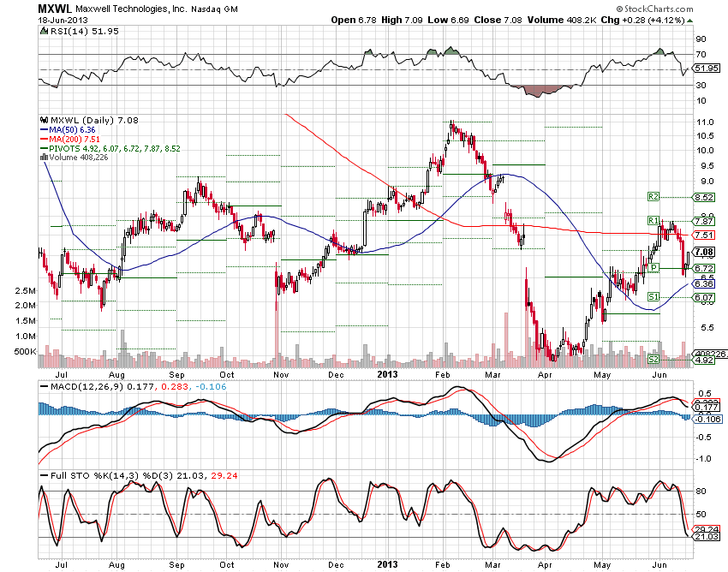Click the green up-arrow next to Chg

pyautogui.click(x=690, y=21)
